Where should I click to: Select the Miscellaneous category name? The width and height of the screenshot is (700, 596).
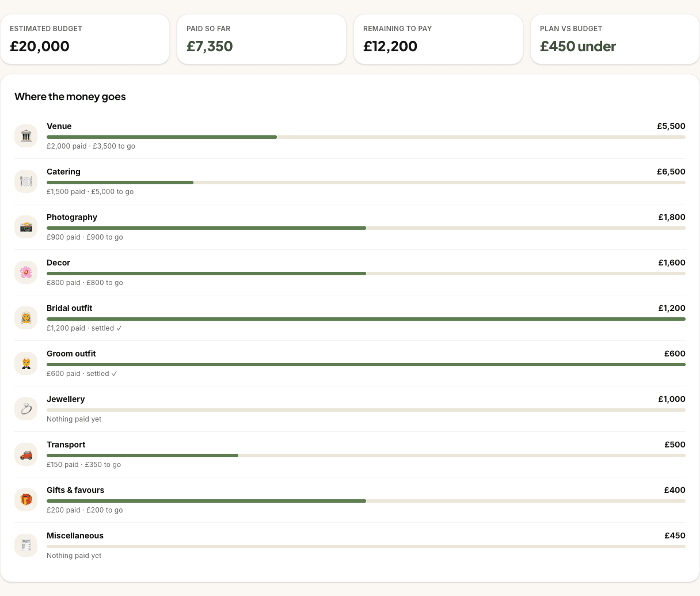click(x=75, y=536)
